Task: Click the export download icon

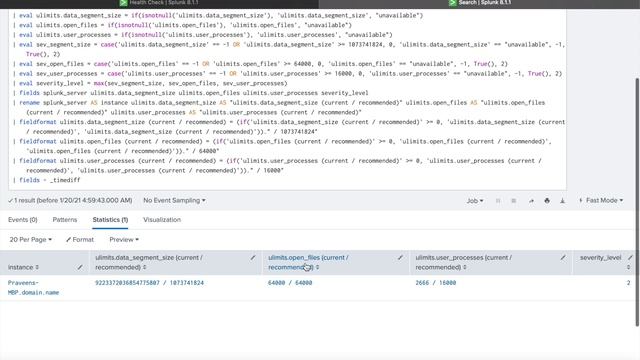Action: pos(562,200)
